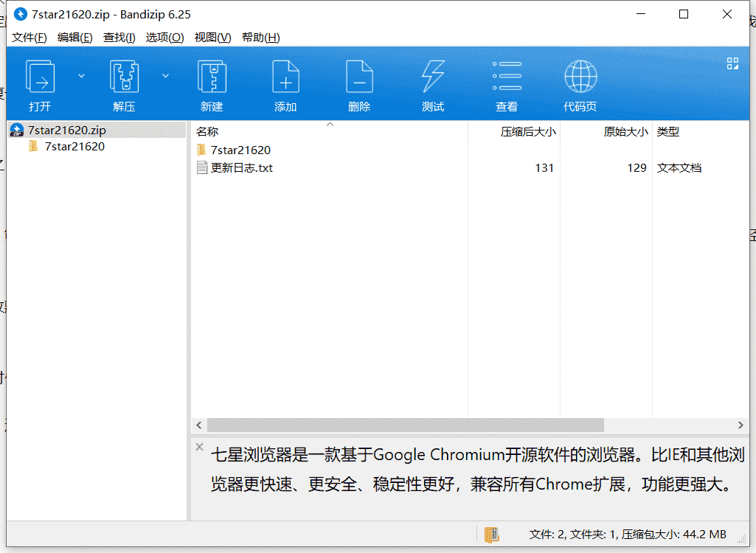Click the grid layout icon at the toolbar's right end
The width and height of the screenshot is (756, 553).
pyautogui.click(x=732, y=63)
